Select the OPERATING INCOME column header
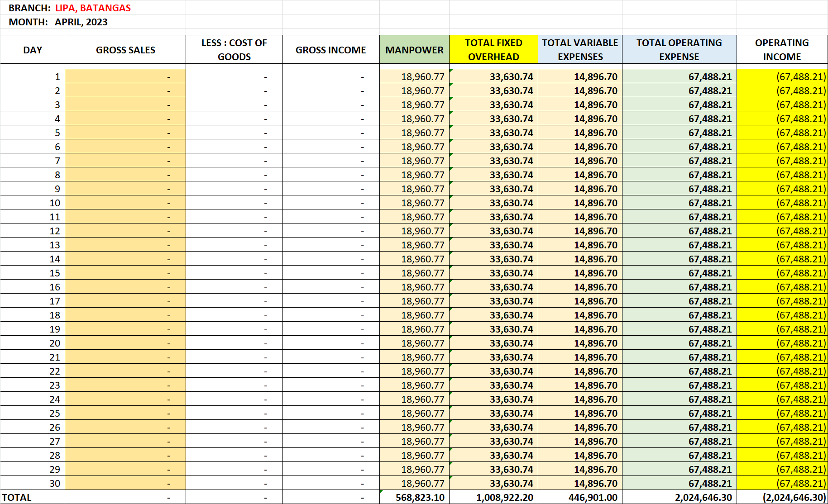 pos(782,50)
